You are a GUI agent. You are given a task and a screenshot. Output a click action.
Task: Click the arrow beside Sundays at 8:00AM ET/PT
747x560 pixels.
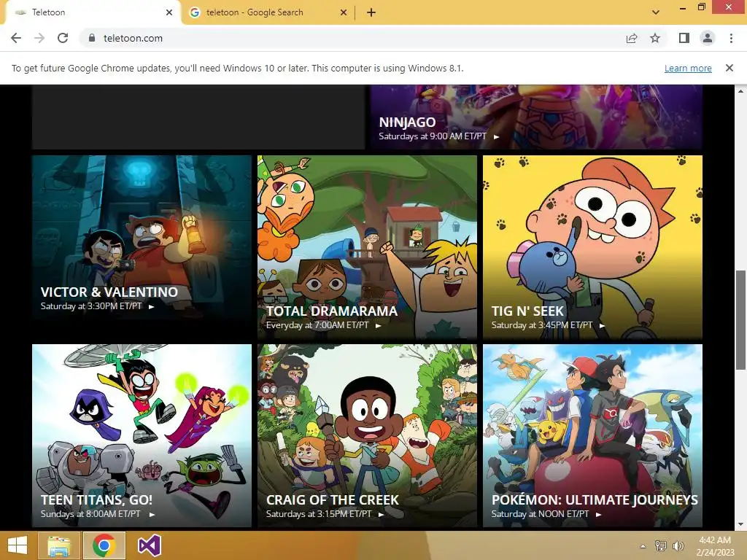click(152, 515)
